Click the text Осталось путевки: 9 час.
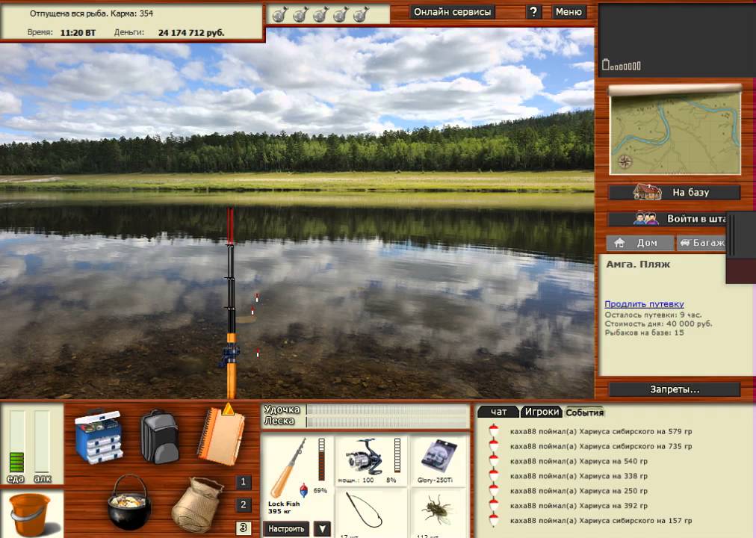The width and height of the screenshot is (756, 538). pos(654,315)
